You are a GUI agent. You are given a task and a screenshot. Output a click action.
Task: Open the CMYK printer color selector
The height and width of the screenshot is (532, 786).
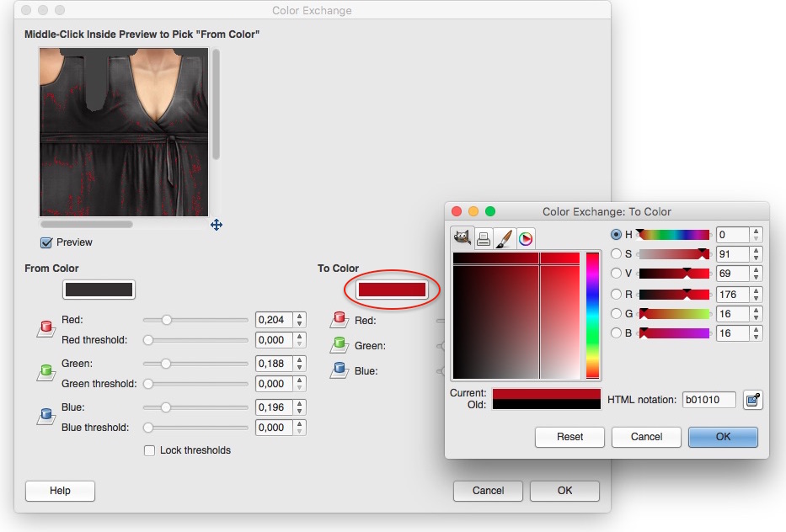tap(484, 238)
